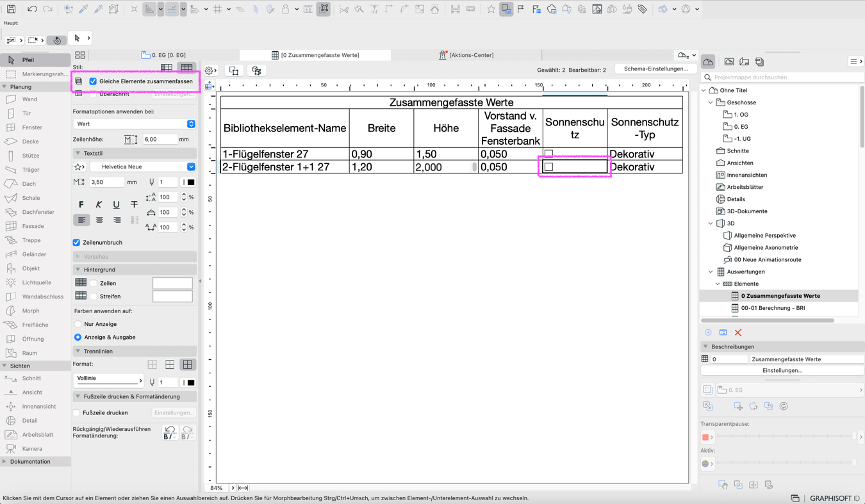This screenshot has width=865, height=504.
Task: Expand the Dokumentation toolbox group
Action: (4, 461)
